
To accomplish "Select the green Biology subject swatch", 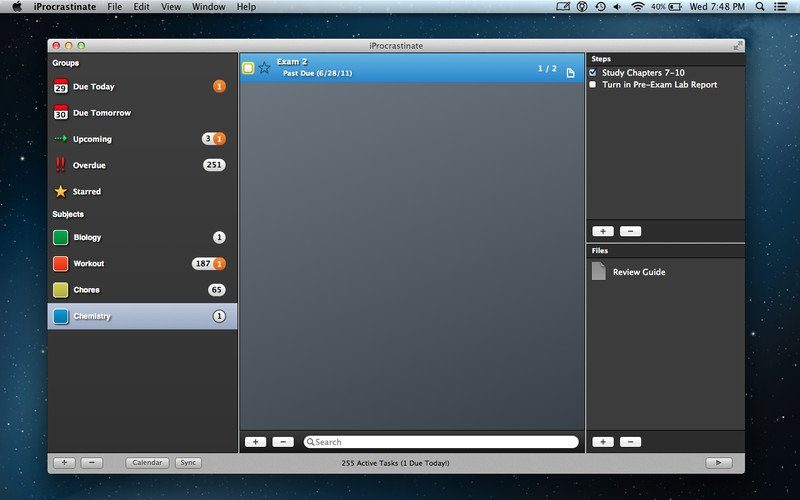I will 61,237.
